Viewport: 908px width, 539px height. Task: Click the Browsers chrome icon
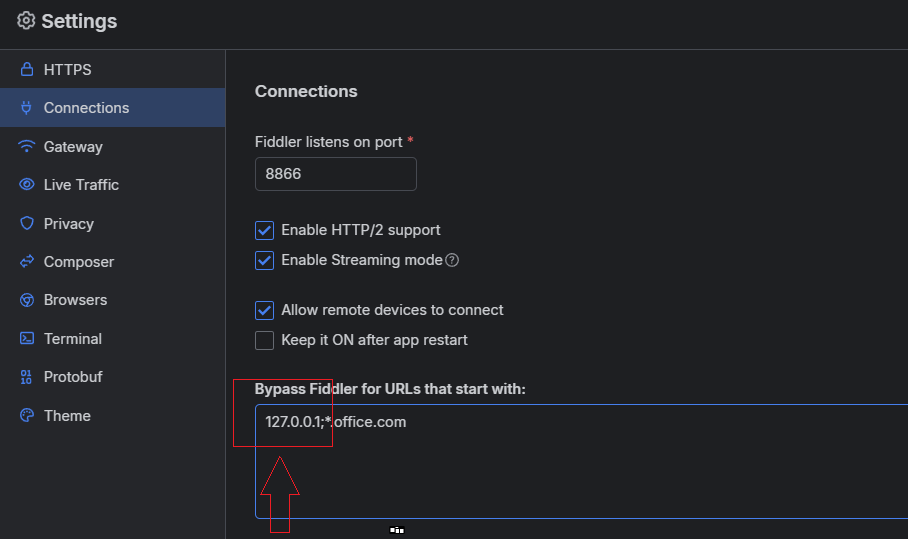click(27, 300)
